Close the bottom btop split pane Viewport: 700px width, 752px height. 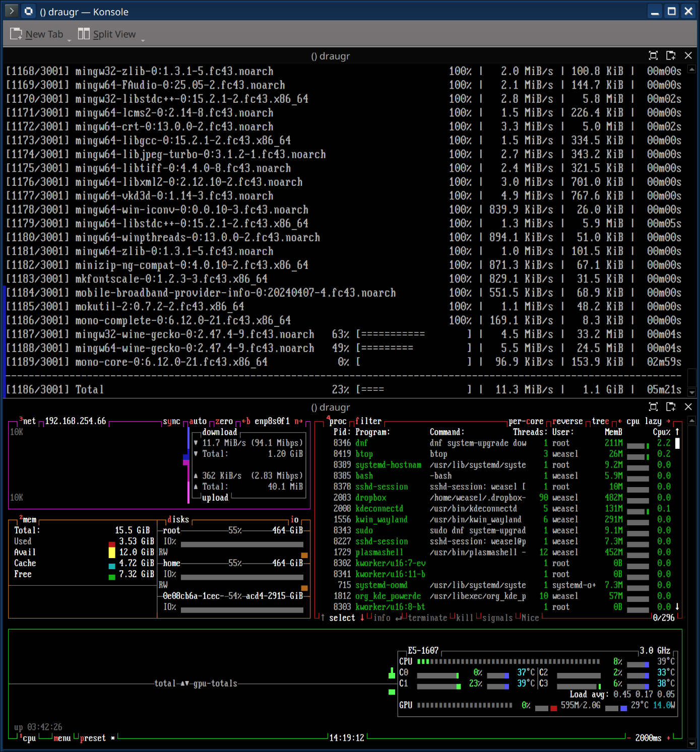click(688, 406)
